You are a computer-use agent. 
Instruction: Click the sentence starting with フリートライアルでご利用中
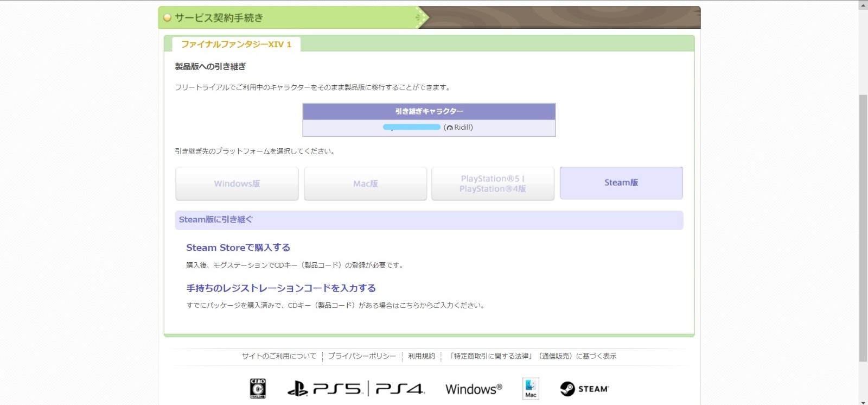tap(314, 87)
